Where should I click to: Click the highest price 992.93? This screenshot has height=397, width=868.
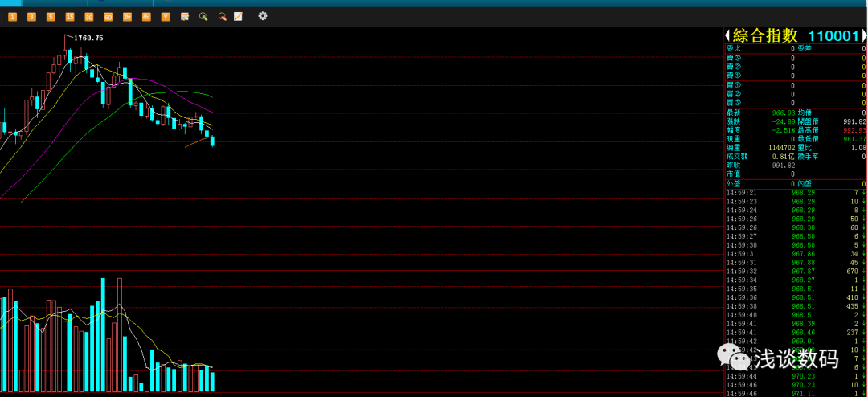coord(854,130)
